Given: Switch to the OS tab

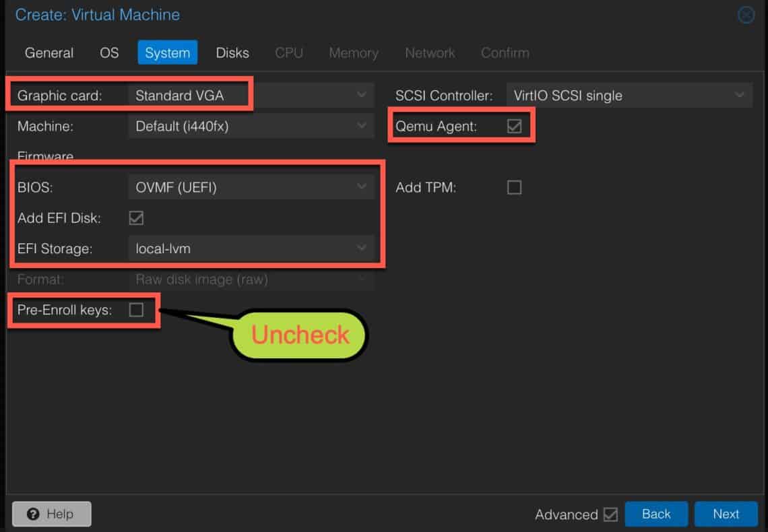Looking at the screenshot, I should [108, 53].
